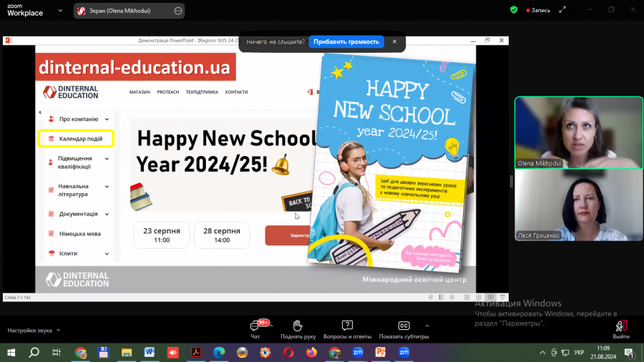Show hidden system tray icons
This screenshot has width=644, height=362.
point(542,353)
